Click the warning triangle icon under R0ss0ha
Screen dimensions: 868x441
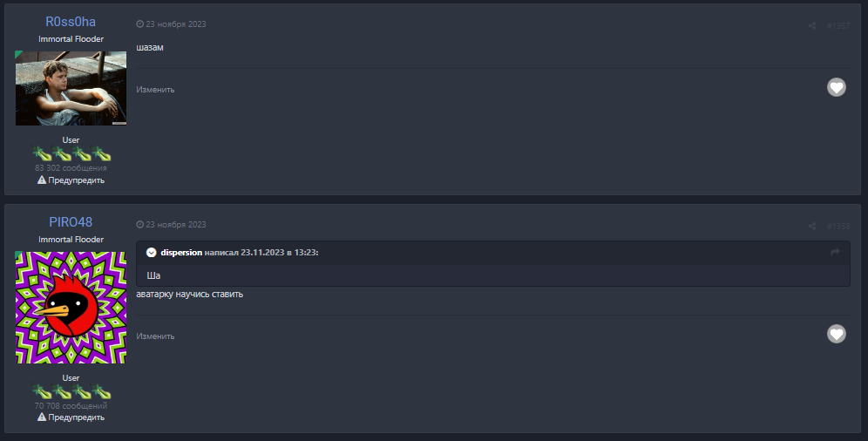(42, 180)
